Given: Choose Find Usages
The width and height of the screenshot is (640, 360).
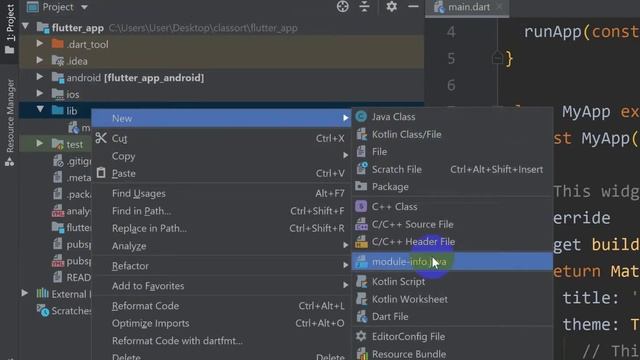Looking at the screenshot, I should [x=221, y=193].
